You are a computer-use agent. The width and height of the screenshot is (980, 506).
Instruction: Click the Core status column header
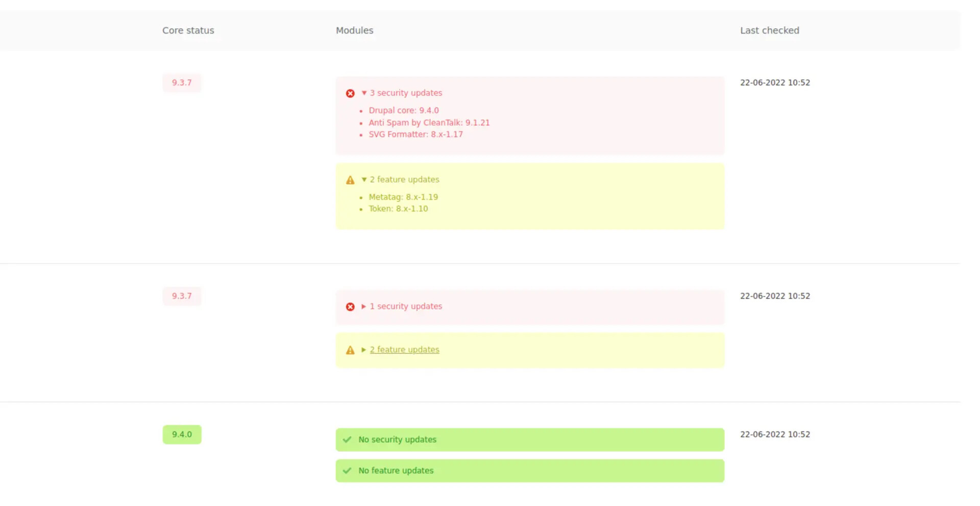click(188, 31)
